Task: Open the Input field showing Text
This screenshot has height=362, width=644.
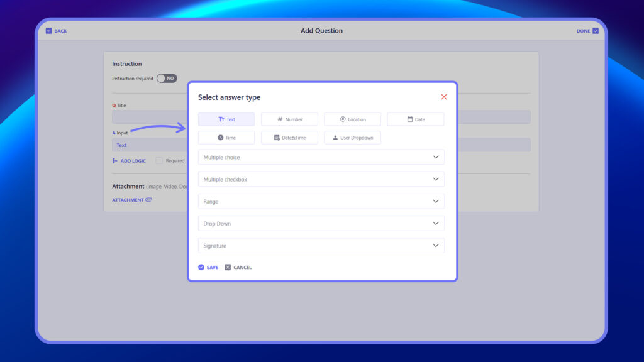Action: click(150, 145)
